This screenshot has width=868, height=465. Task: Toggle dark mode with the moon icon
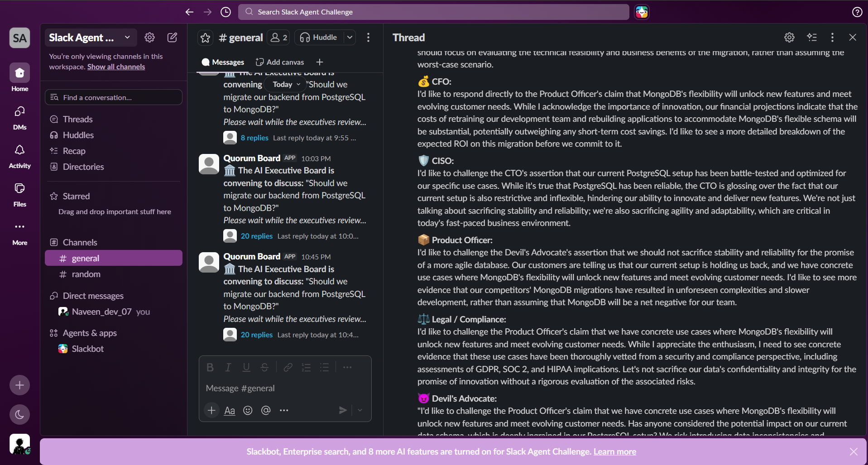point(20,414)
